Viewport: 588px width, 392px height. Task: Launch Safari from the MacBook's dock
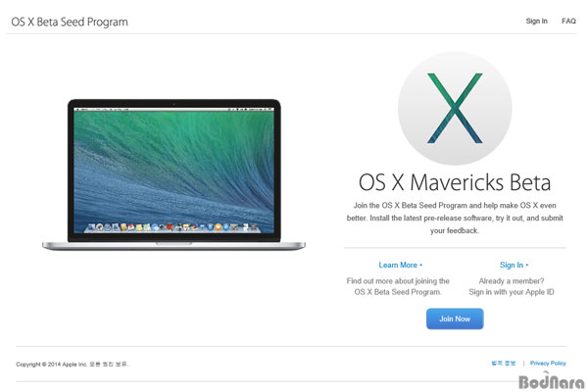(107, 227)
